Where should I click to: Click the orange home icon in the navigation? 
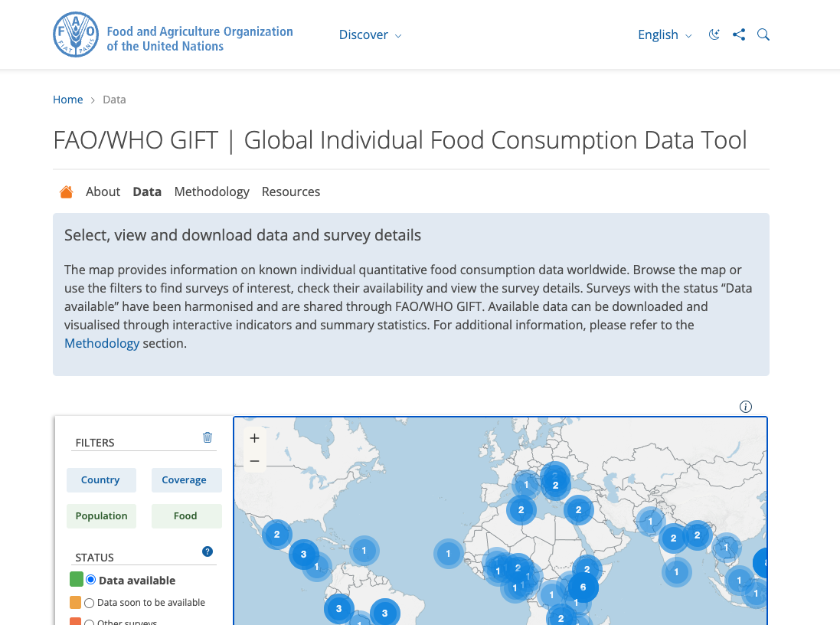coord(66,191)
